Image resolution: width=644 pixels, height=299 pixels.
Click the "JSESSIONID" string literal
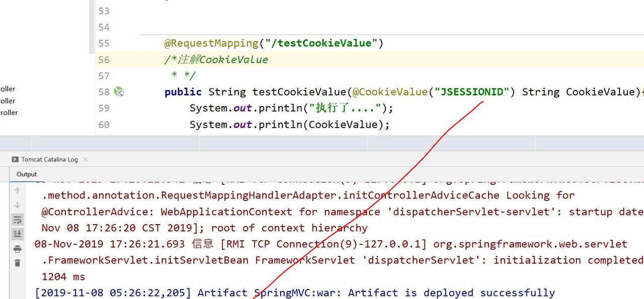tap(471, 92)
